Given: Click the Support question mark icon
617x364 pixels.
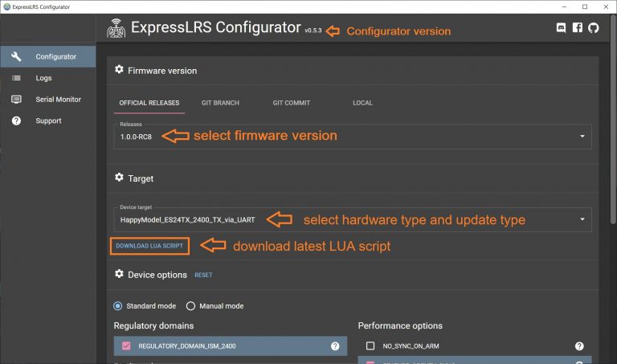Looking at the screenshot, I should coord(16,121).
